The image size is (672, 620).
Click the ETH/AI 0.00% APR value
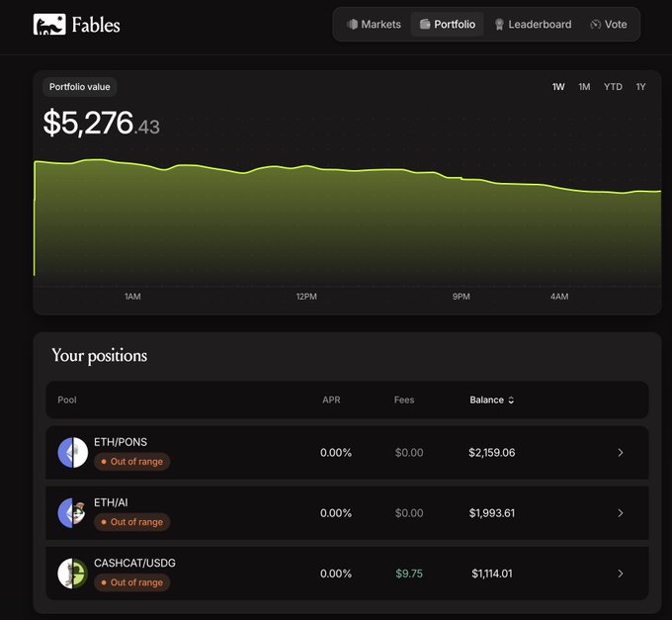point(336,513)
